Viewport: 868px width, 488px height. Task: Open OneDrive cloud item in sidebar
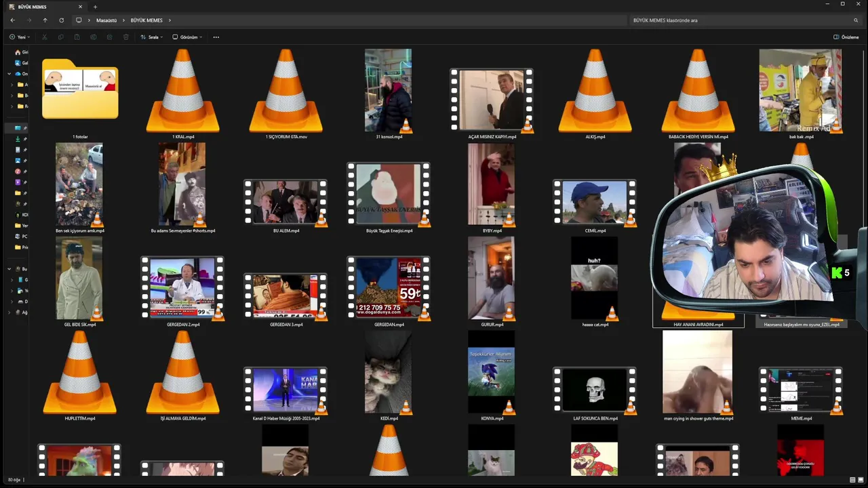pyautogui.click(x=21, y=74)
